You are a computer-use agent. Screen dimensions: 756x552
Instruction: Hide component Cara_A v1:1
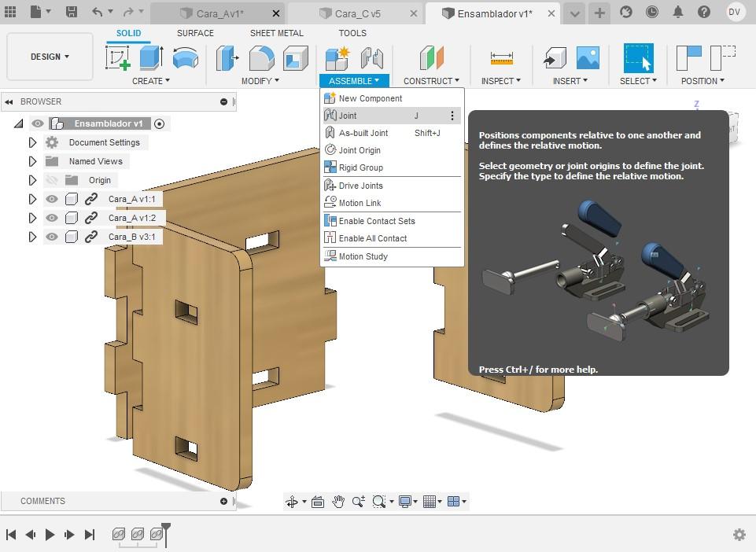coord(52,199)
